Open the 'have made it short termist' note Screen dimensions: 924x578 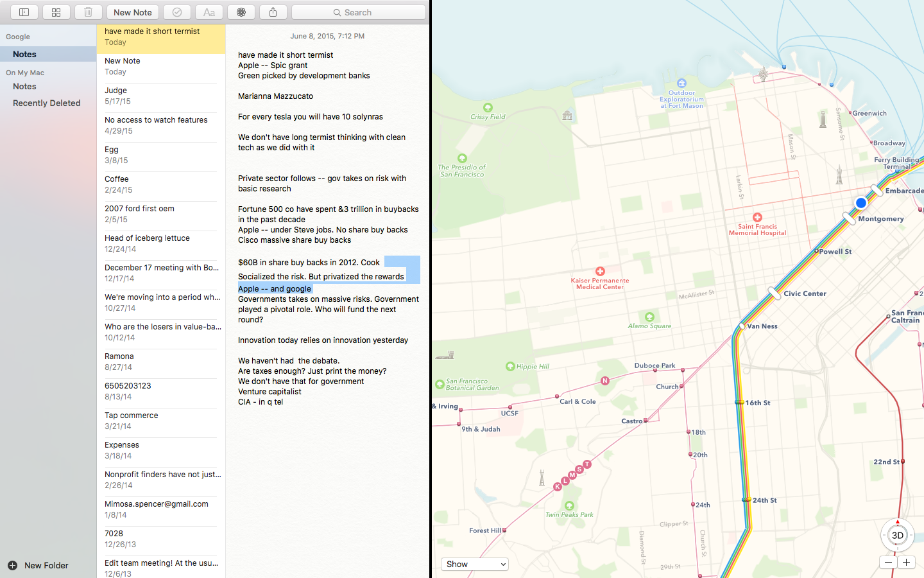[x=161, y=39]
